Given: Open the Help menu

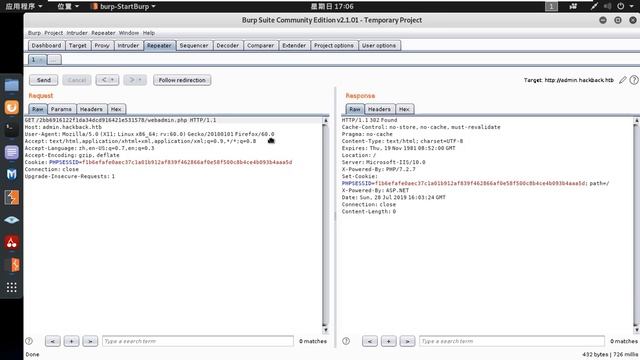Looking at the screenshot, I should tap(149, 33).
